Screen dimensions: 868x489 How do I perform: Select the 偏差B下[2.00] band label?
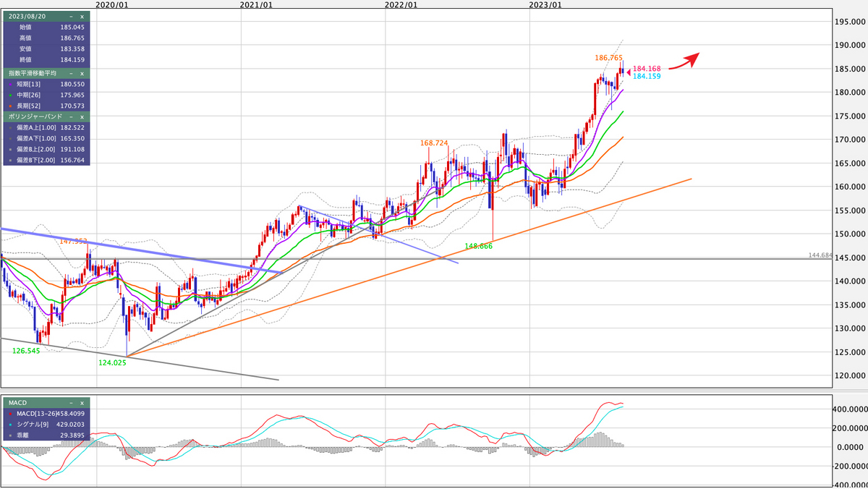click(36, 160)
